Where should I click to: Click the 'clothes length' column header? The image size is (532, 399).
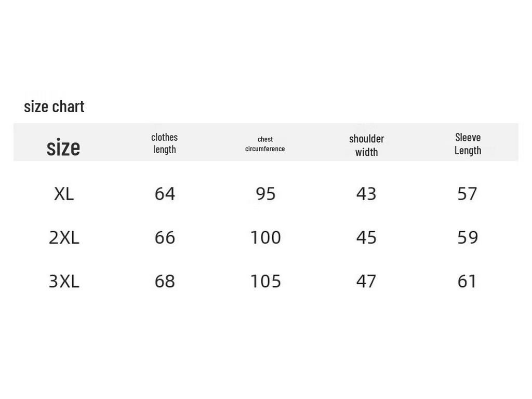[164, 143]
